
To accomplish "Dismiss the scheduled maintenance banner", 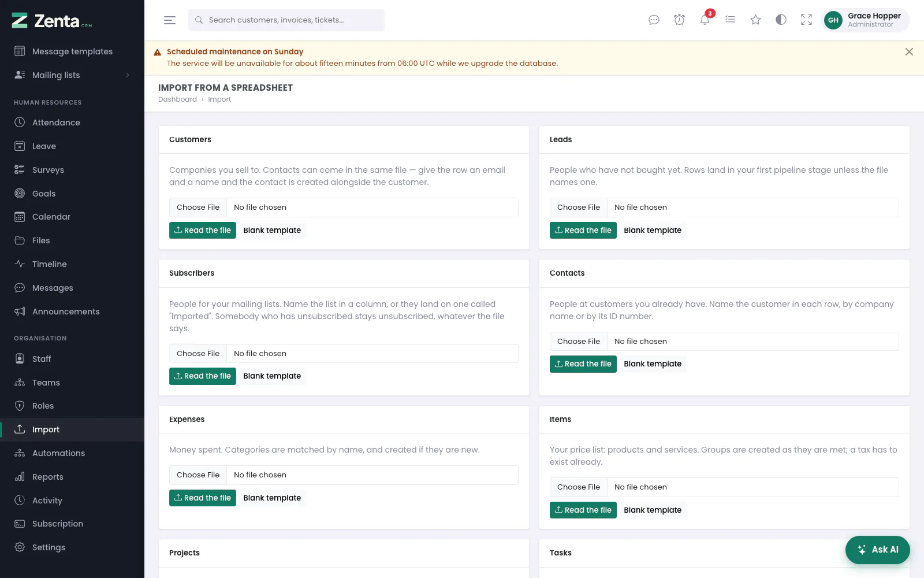I will coord(909,52).
